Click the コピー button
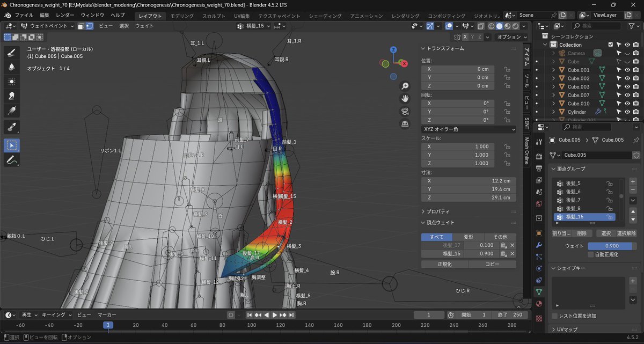The width and height of the screenshot is (644, 344). coord(493,265)
